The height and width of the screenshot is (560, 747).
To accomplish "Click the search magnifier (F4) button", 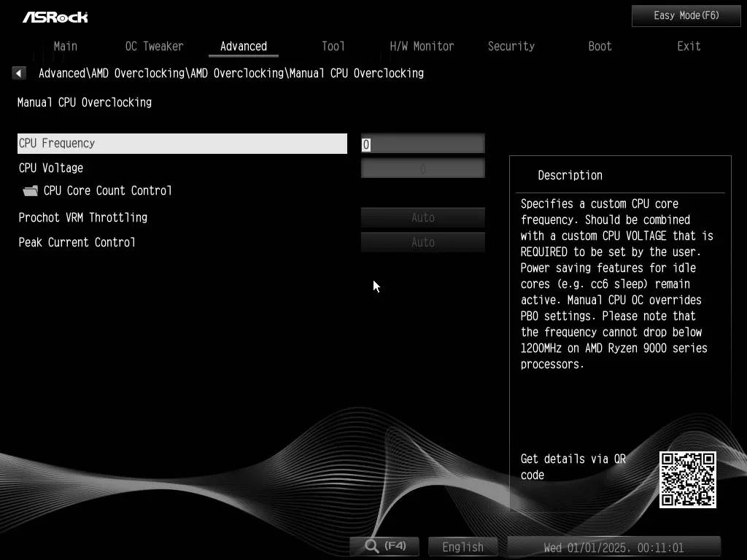I will [x=384, y=545].
